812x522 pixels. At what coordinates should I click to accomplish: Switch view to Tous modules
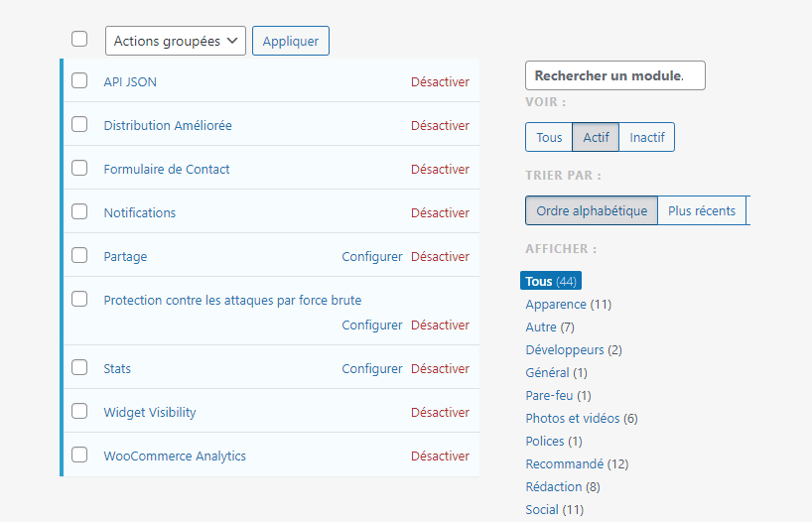click(x=549, y=137)
